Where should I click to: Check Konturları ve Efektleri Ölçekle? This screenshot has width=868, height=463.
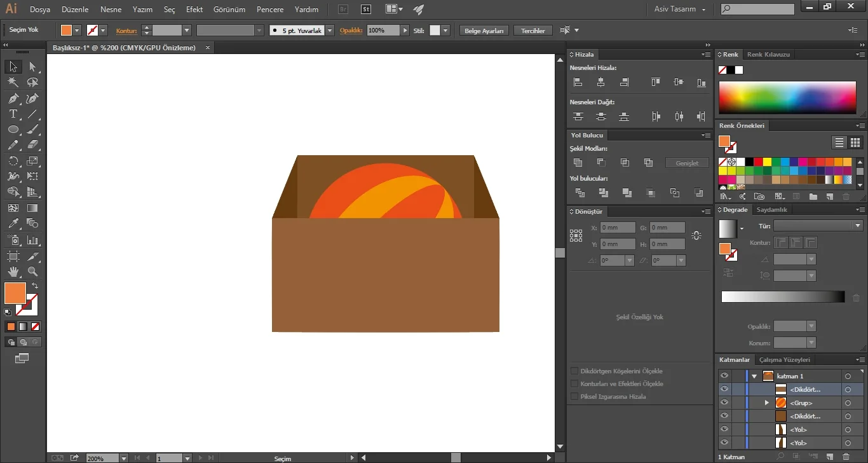(574, 384)
